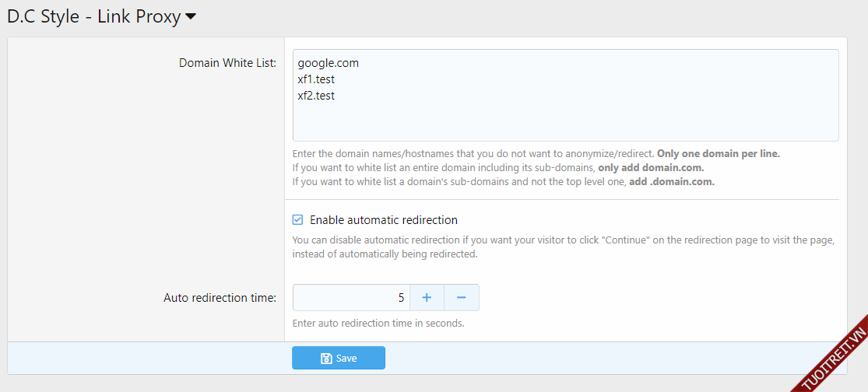This screenshot has width=868, height=392.
Task: Click the 'Domain White List:' field label
Action: point(227,63)
